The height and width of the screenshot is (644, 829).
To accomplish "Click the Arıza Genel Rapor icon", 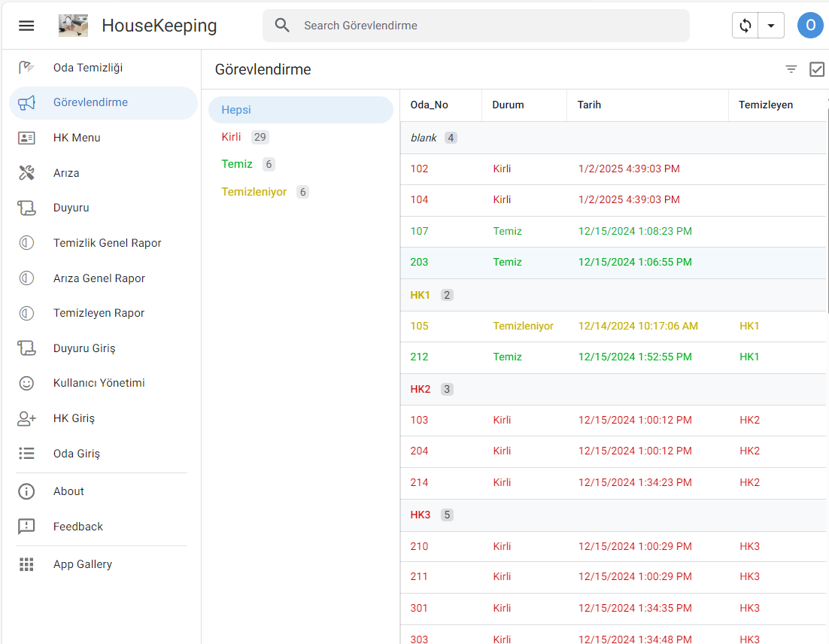I will [x=26, y=278].
